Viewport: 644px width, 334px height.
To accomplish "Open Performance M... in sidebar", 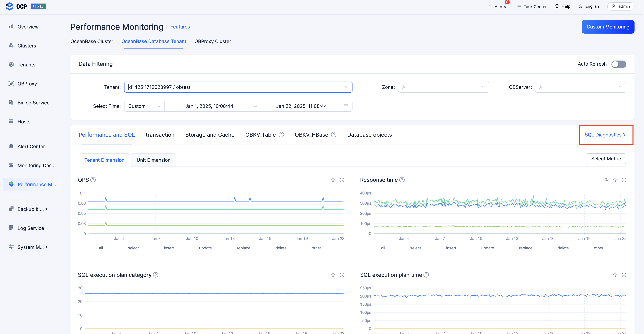I will [33, 184].
